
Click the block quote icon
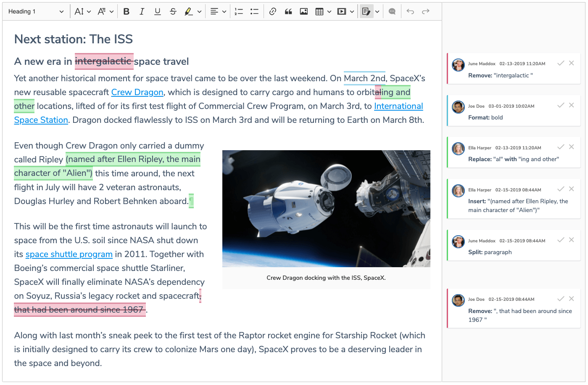288,12
